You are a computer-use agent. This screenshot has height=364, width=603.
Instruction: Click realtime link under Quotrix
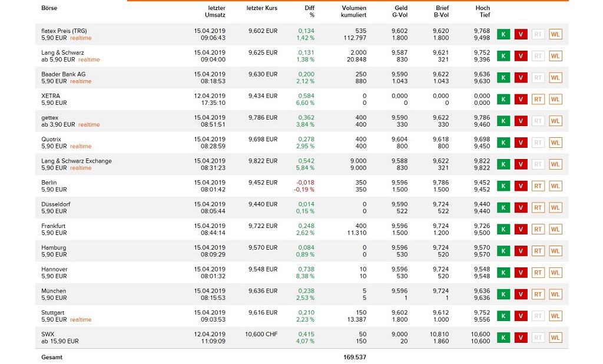(81, 146)
